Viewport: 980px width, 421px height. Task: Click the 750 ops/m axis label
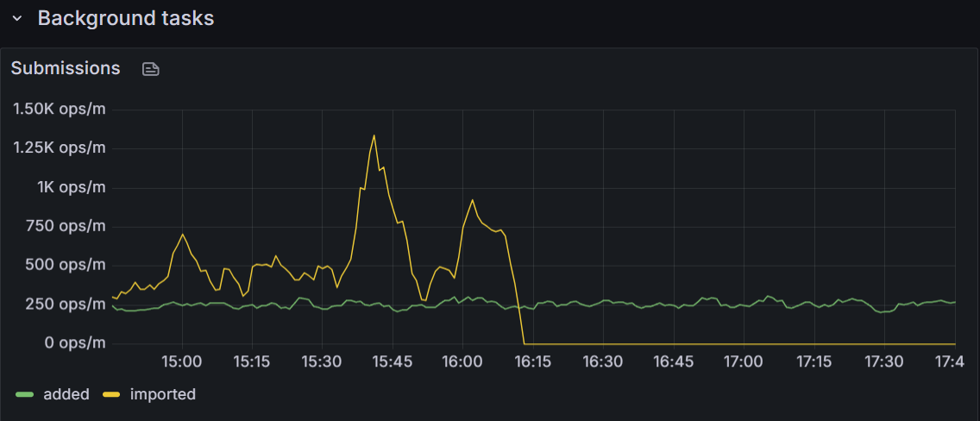[x=66, y=226]
